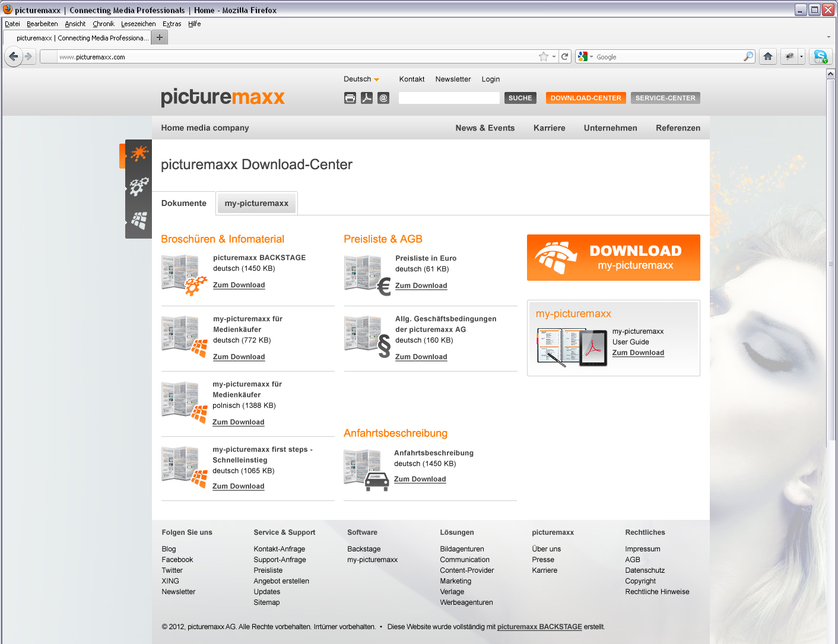Download the Preisliste in Euro document
Viewport: 838px width, 644px height.
coord(421,285)
